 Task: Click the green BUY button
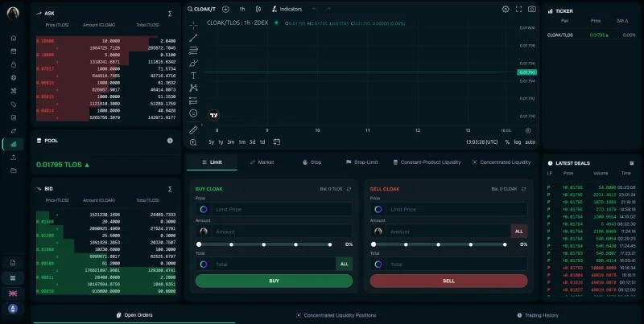274,281
